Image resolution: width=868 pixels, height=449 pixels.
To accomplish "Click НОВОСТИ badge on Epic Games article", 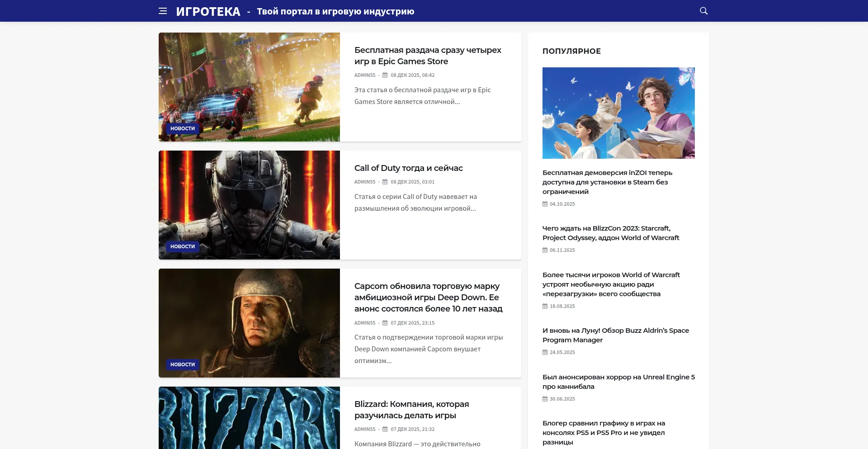I will click(x=183, y=128).
